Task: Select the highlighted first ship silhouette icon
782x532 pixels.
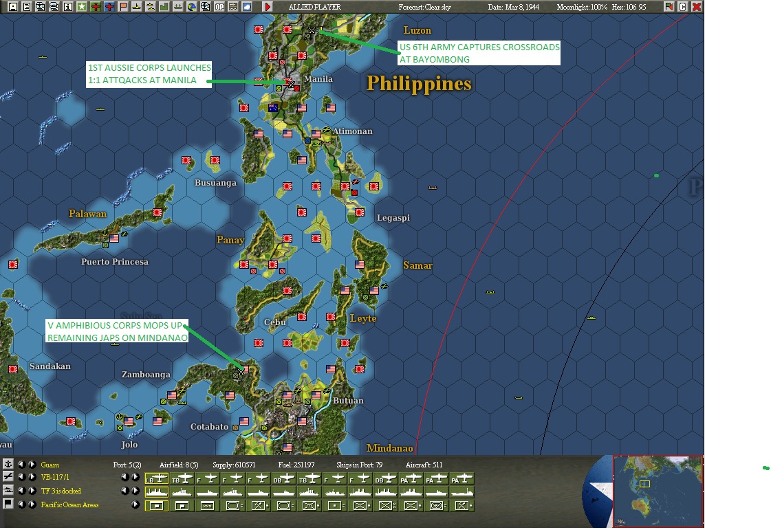Action: tap(157, 492)
